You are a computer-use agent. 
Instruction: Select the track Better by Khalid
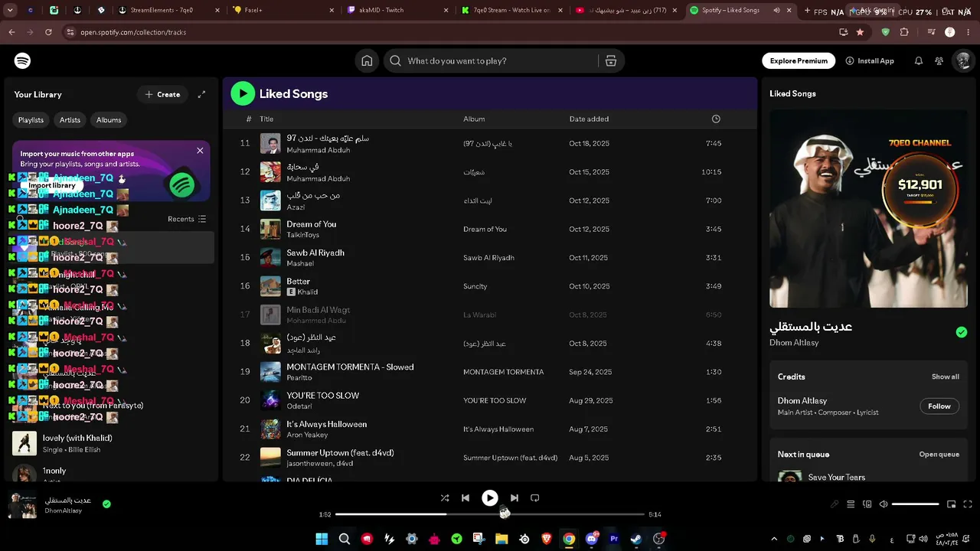489,286
